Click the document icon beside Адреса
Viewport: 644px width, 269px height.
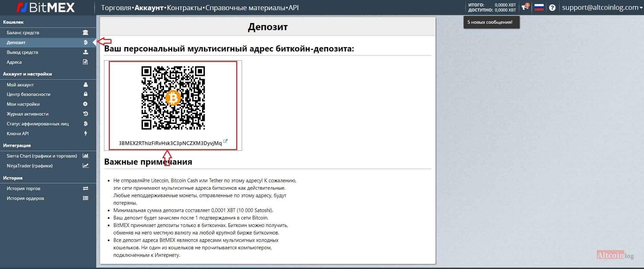(85, 62)
